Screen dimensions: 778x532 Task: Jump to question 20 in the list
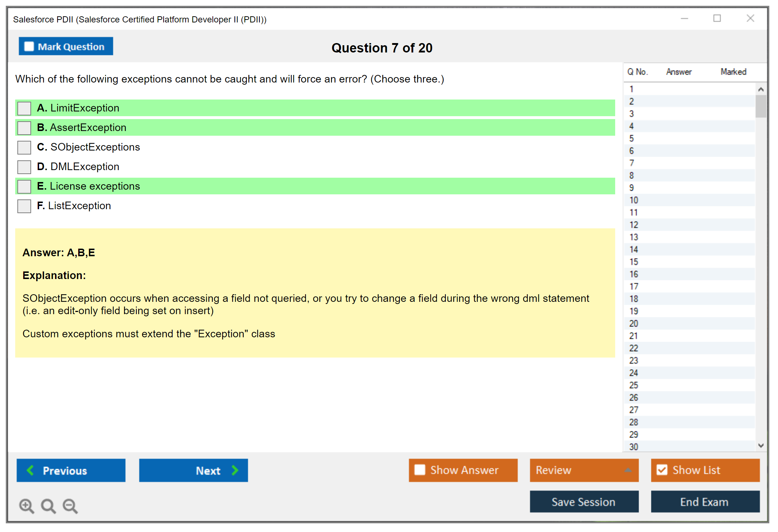click(634, 324)
